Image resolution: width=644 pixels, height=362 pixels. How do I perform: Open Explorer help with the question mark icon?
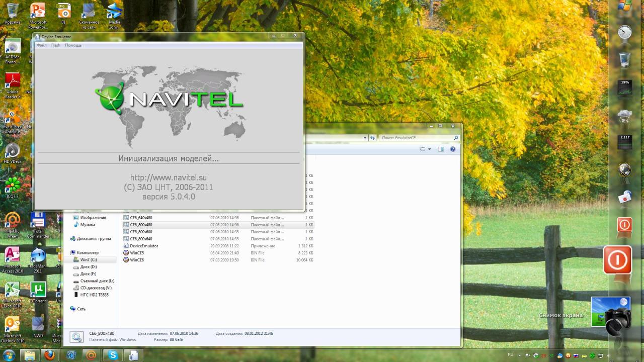click(x=452, y=149)
